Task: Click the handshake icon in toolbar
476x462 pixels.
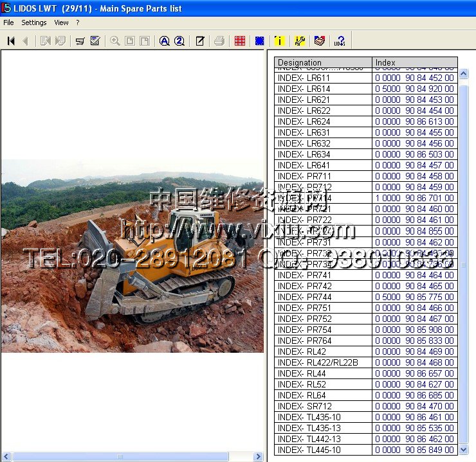Action: tap(319, 41)
